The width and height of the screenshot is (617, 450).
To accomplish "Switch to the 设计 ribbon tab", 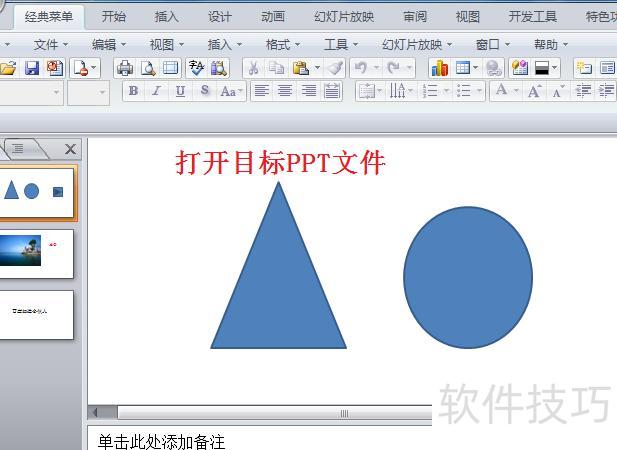I will (220, 17).
